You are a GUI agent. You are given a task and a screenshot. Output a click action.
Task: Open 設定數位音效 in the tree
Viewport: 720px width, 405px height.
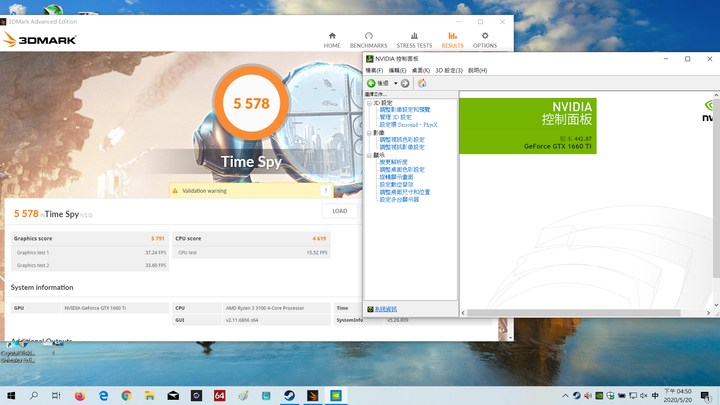(396, 185)
